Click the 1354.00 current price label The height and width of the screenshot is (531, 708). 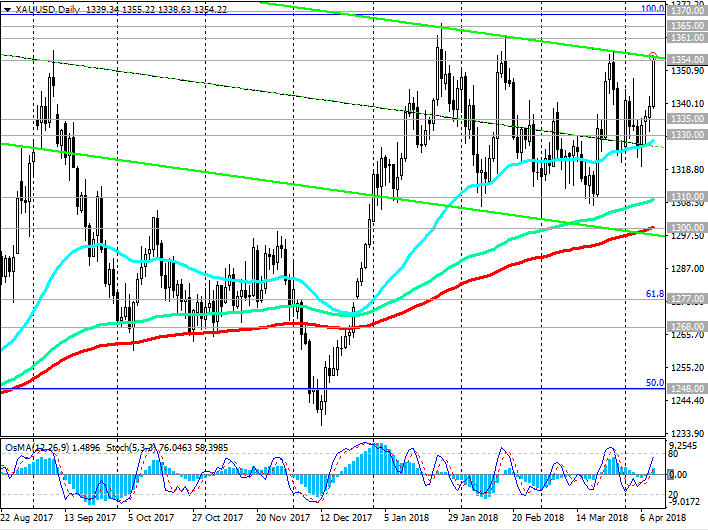click(x=687, y=60)
